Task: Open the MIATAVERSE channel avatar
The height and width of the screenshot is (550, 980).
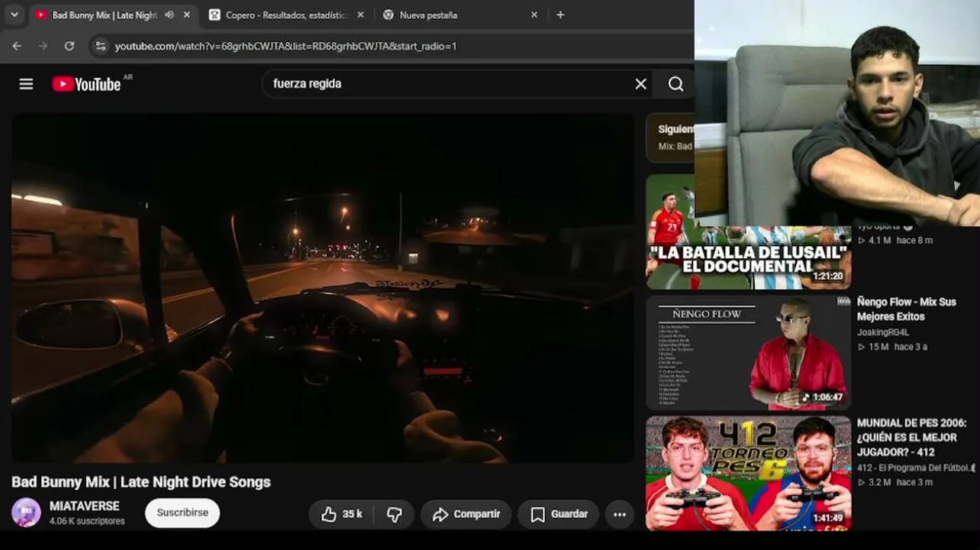Action: click(x=26, y=513)
